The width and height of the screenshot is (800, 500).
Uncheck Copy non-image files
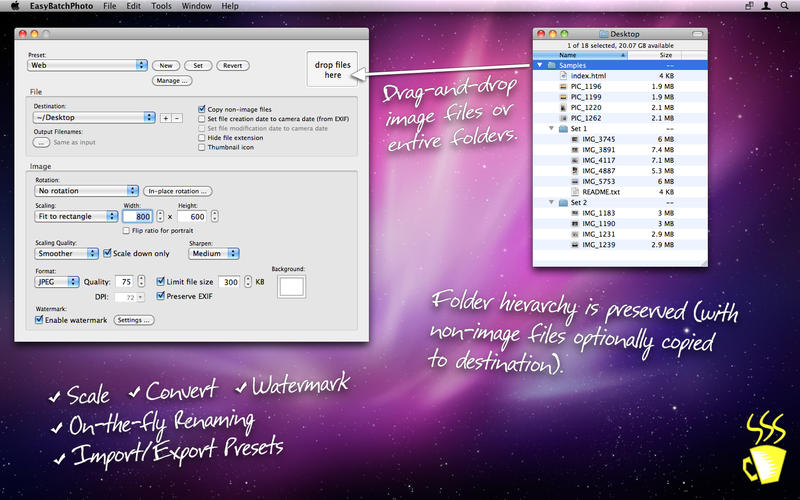click(203, 109)
